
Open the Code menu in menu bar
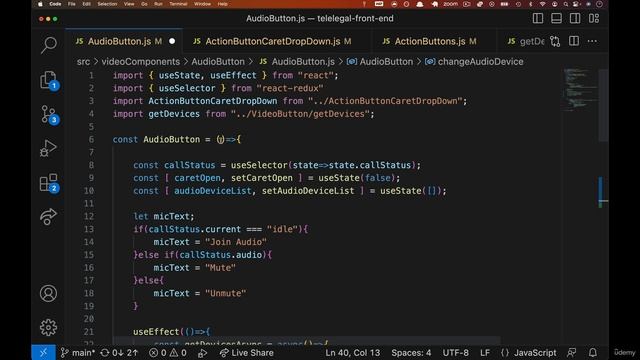55,4
